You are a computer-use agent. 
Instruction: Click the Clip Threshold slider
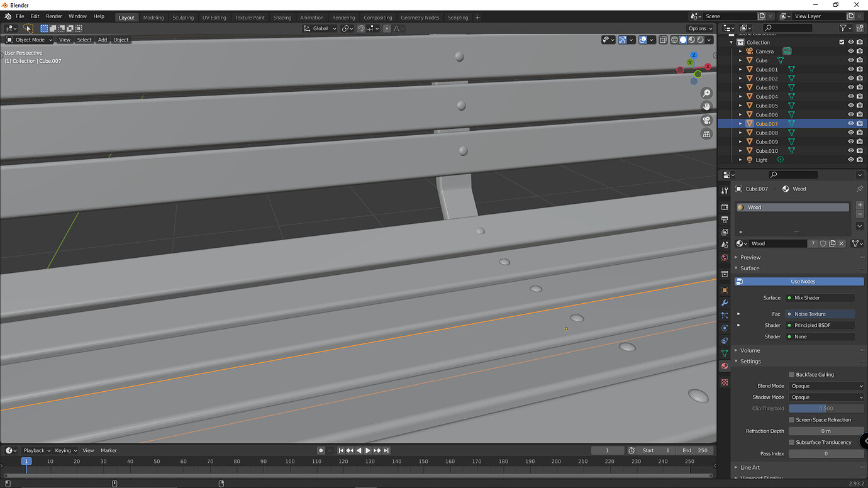pos(826,409)
